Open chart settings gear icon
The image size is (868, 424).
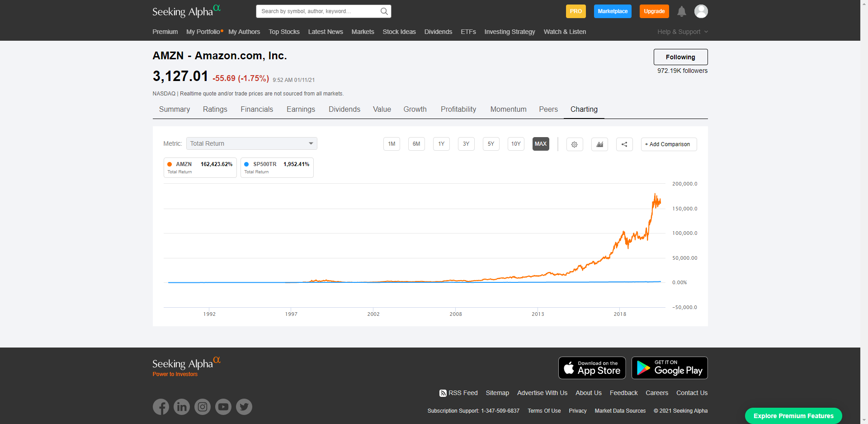(x=575, y=144)
